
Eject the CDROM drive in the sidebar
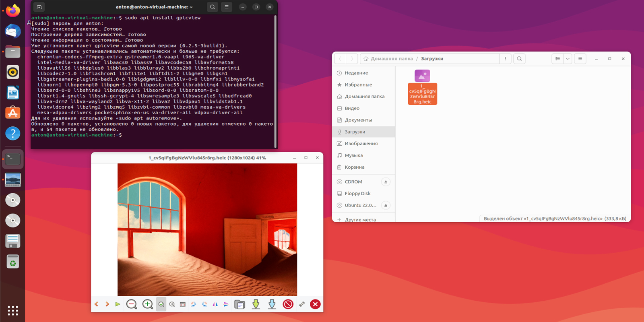click(x=386, y=182)
